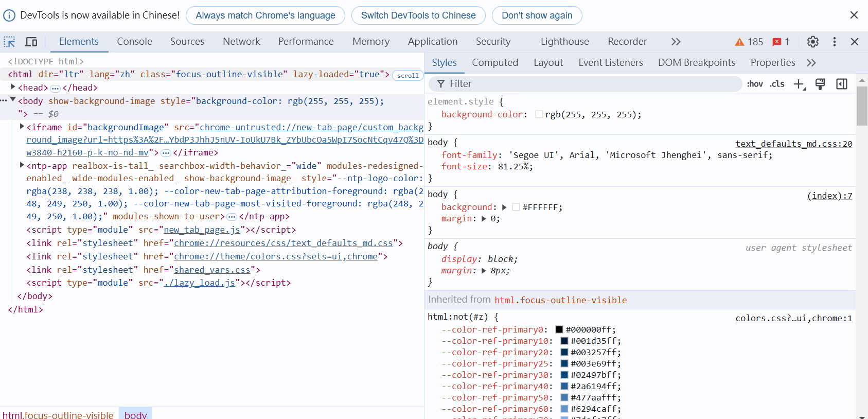Toggle rendering emulations paintbrush icon

820,84
